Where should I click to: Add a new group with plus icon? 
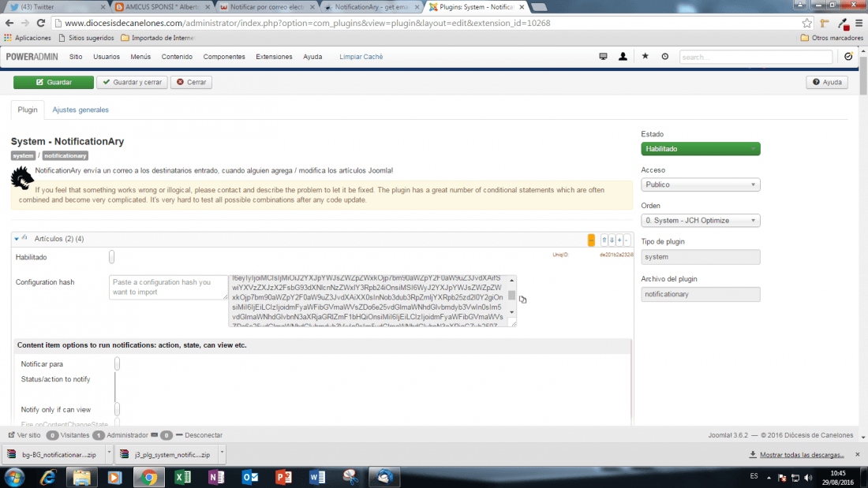coord(619,240)
